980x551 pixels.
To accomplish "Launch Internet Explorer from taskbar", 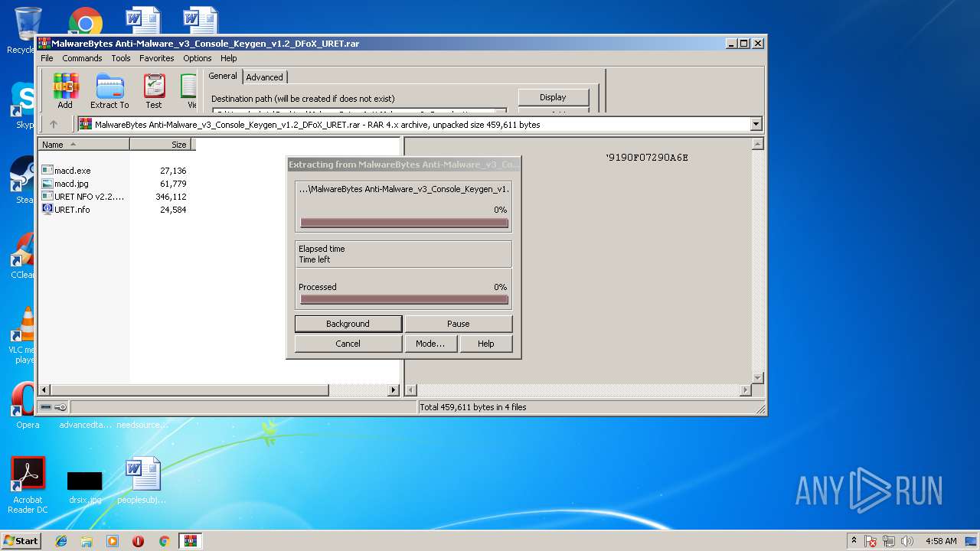I will [x=61, y=541].
